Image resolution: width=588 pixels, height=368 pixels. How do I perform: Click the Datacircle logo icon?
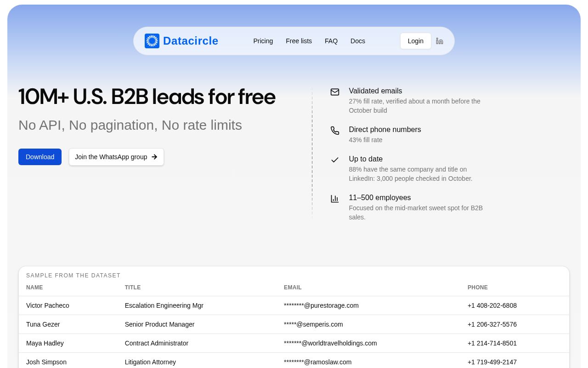click(152, 41)
